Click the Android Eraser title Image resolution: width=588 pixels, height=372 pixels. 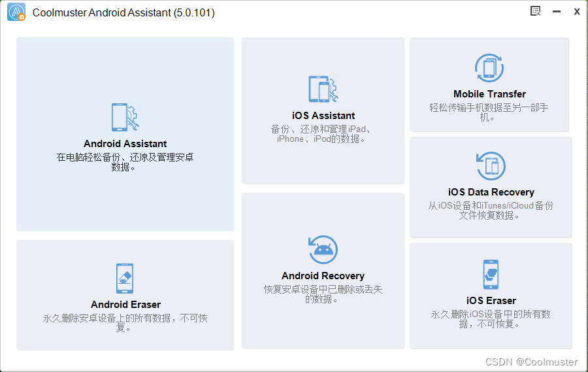click(x=125, y=305)
